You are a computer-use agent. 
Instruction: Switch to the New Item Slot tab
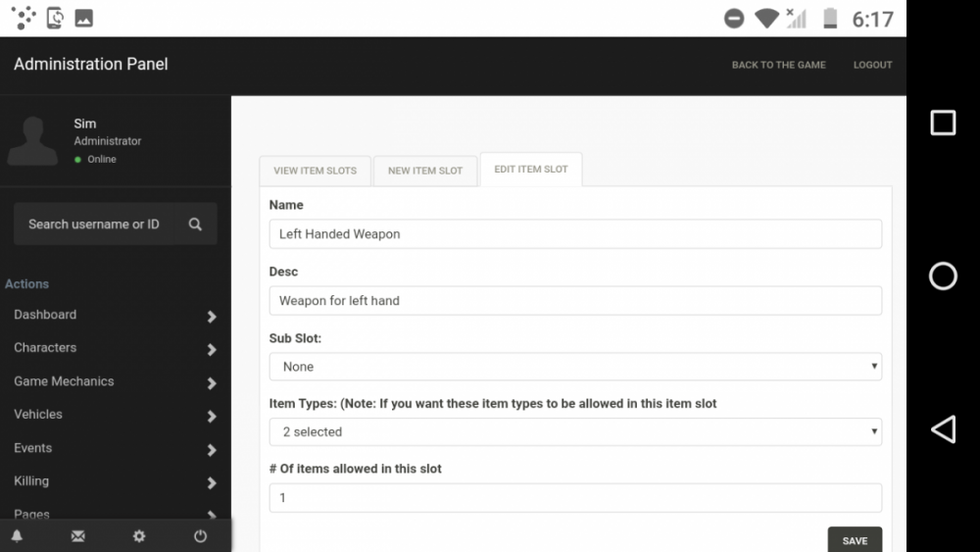coord(424,171)
